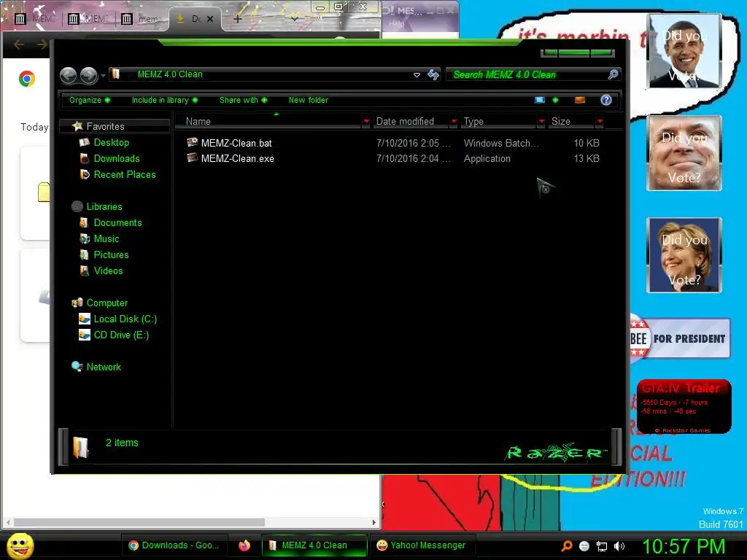Create a New folder
Image resolution: width=747 pixels, height=560 pixels.
309,100
